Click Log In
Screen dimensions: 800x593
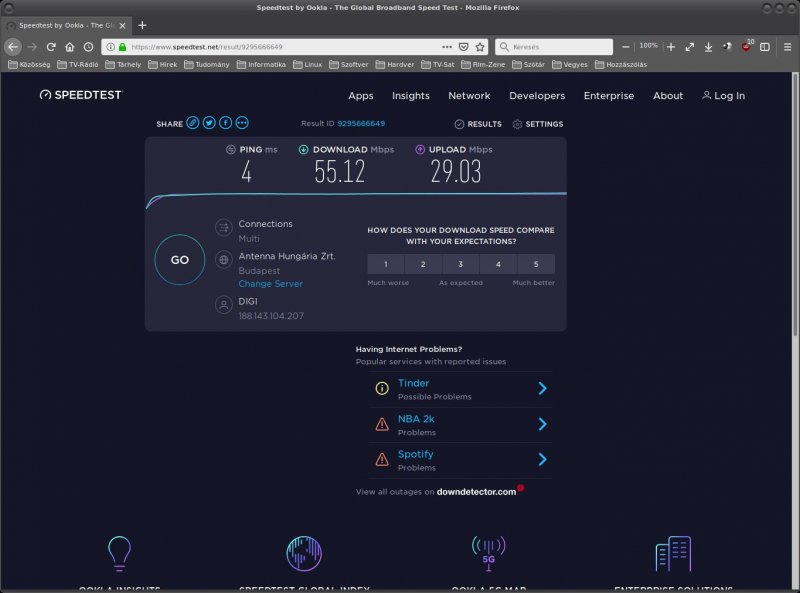point(723,95)
